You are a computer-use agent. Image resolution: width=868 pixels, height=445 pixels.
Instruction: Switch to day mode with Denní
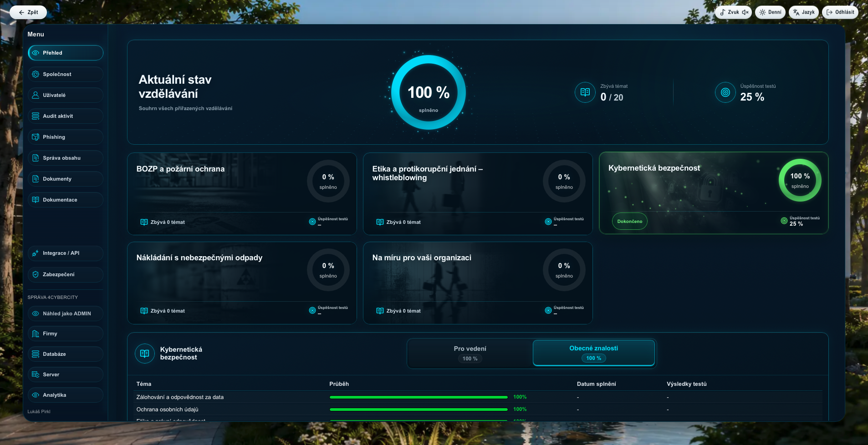point(770,12)
